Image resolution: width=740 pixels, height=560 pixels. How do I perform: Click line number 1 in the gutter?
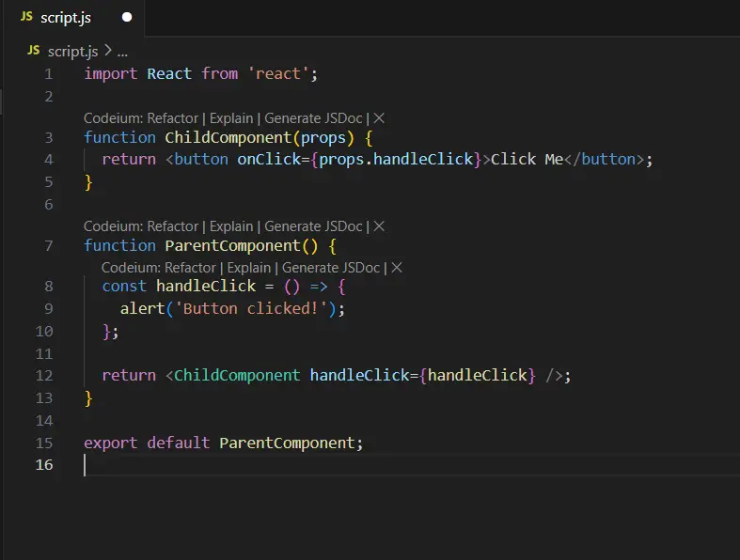pyautogui.click(x=49, y=74)
